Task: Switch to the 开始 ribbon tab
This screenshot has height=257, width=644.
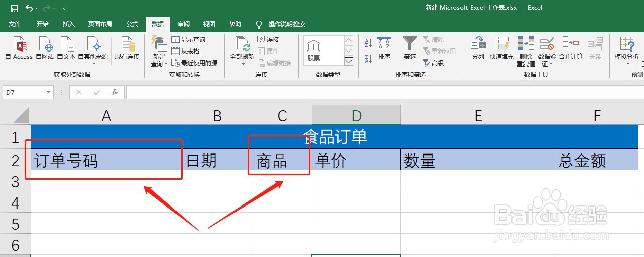Action: tap(43, 24)
